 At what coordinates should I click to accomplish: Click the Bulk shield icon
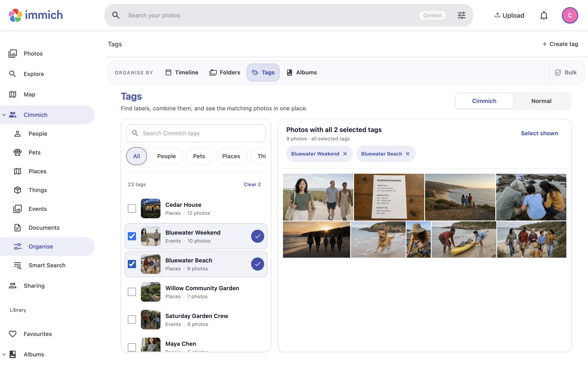pyautogui.click(x=558, y=72)
